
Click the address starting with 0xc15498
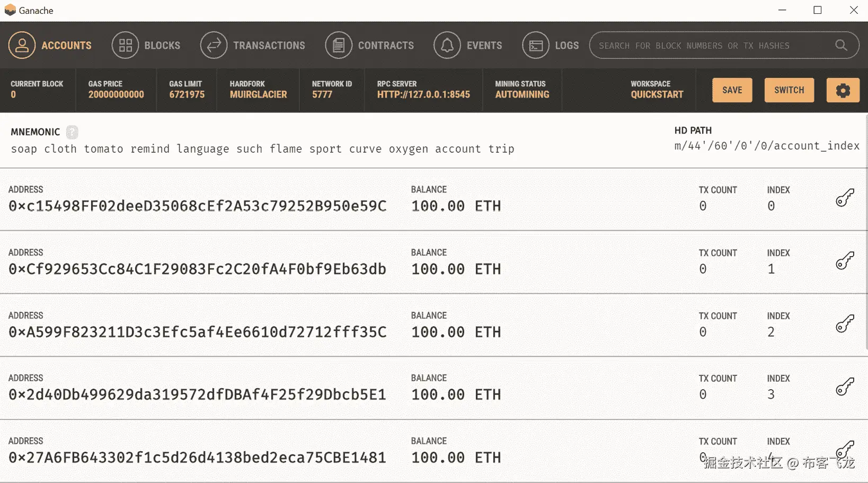[197, 206]
